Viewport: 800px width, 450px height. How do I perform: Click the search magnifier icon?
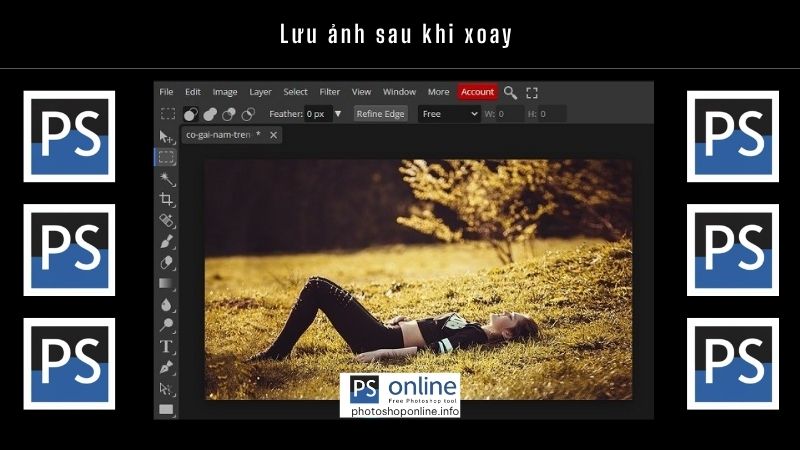point(510,93)
